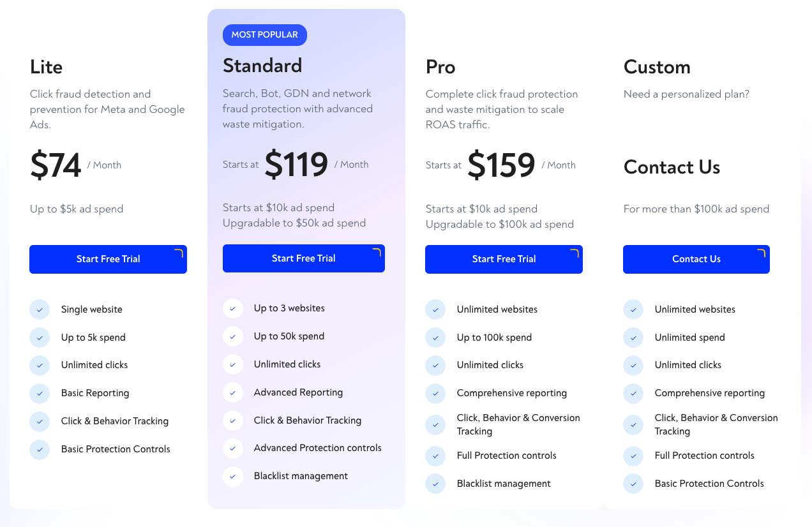The height and width of the screenshot is (527, 812).
Task: Click check icon beside Standard's Blacklist management
Action: pyautogui.click(x=233, y=476)
